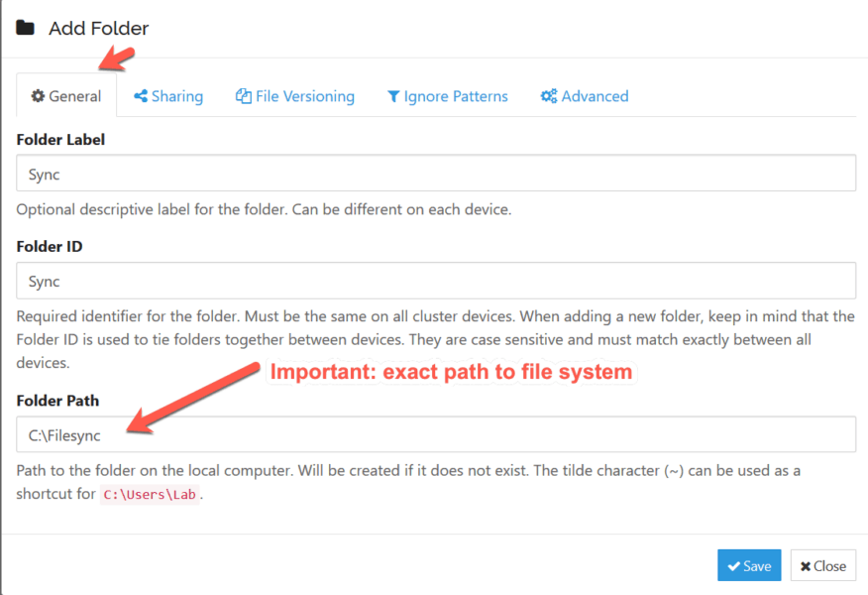Click the share icon on Sharing tab

pos(141,96)
